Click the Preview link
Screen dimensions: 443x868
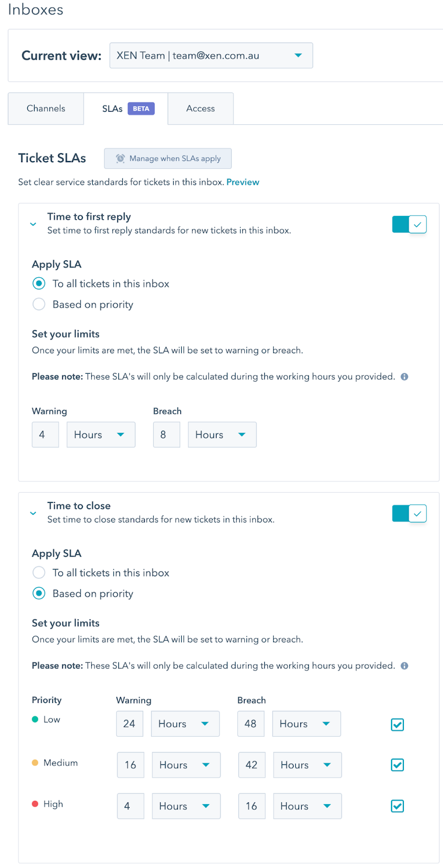(x=243, y=182)
